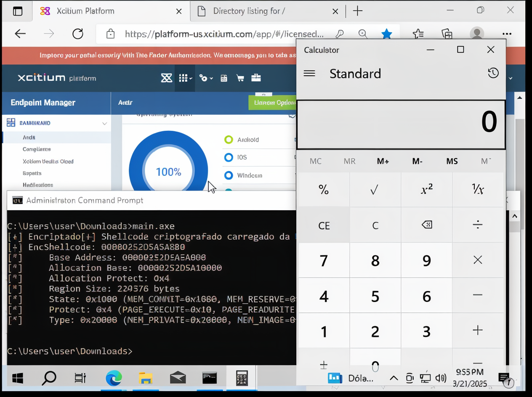Open Calculator history panel
Image resolution: width=532 pixels, height=397 pixels.
click(x=493, y=73)
